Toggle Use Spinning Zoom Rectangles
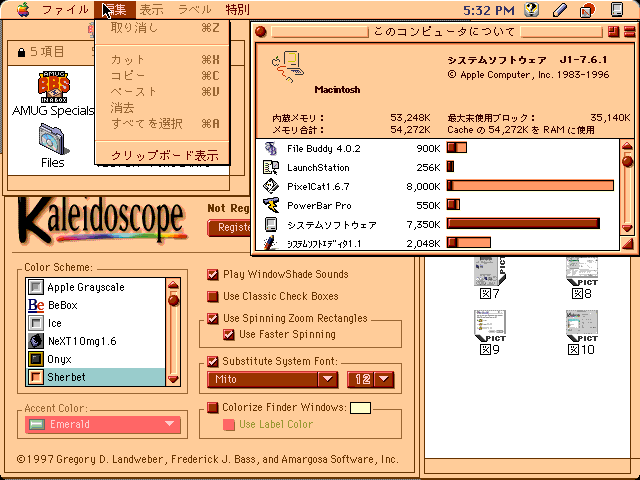 (213, 318)
